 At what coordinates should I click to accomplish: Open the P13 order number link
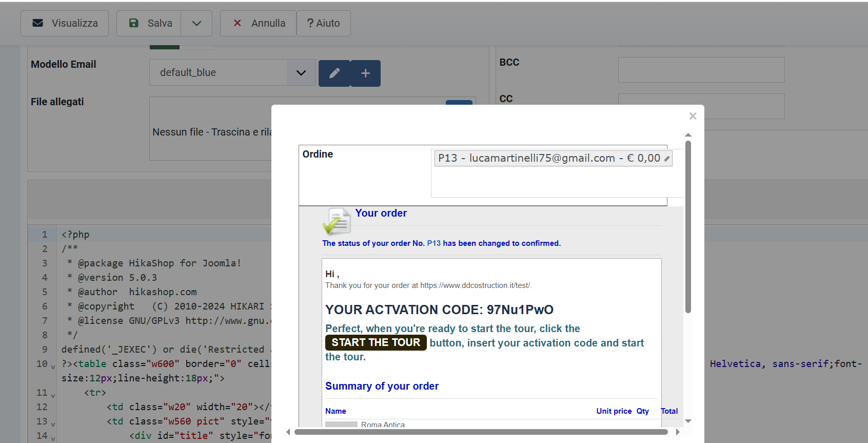click(433, 243)
